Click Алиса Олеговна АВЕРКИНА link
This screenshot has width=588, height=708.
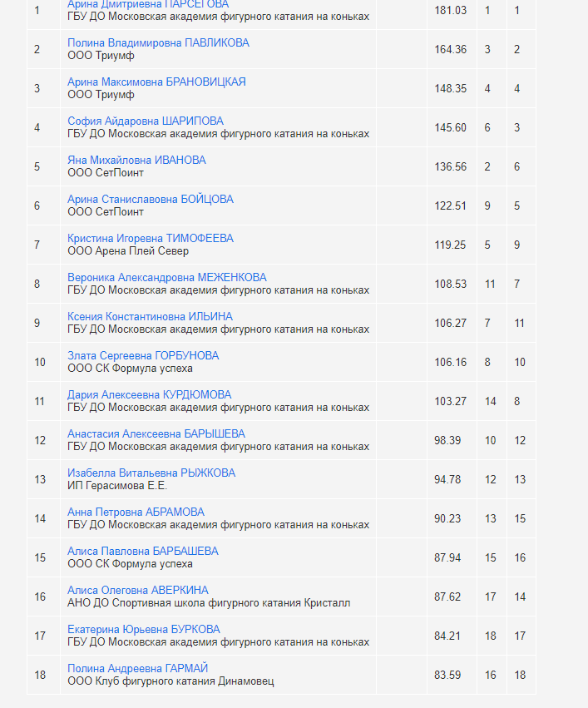point(137,590)
